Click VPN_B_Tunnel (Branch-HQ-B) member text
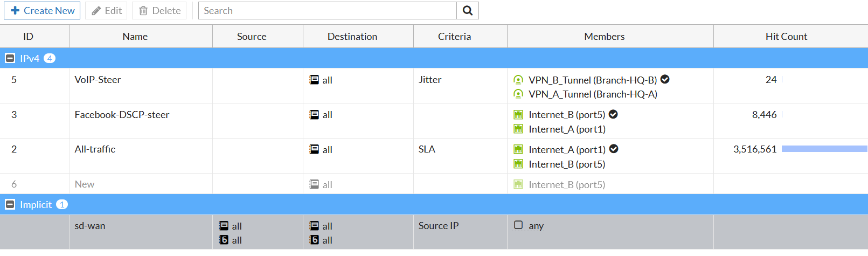Image resolution: width=868 pixels, height=256 pixels. point(593,80)
